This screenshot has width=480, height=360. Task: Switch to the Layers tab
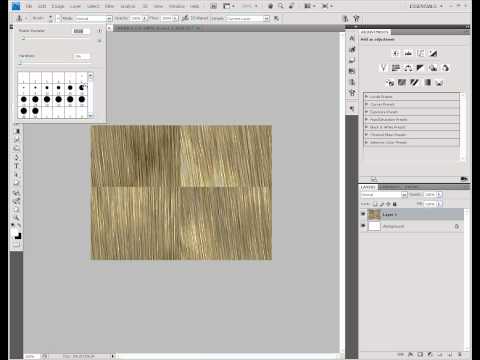click(368, 187)
